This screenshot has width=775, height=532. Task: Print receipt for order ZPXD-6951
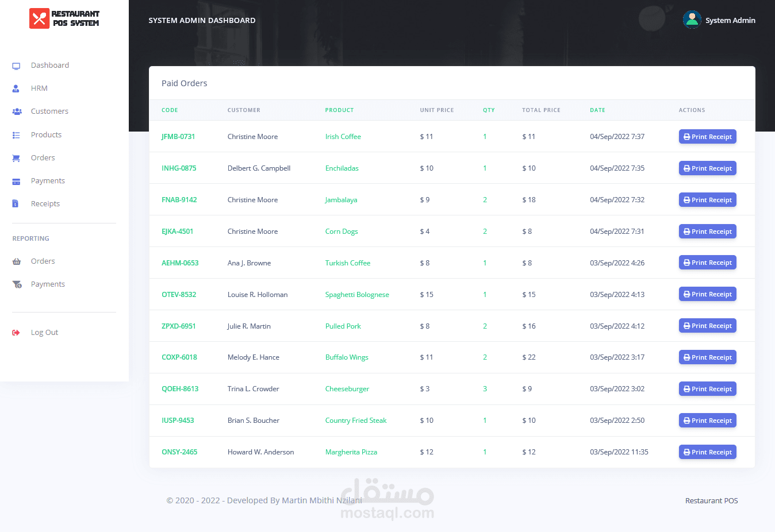pyautogui.click(x=708, y=326)
